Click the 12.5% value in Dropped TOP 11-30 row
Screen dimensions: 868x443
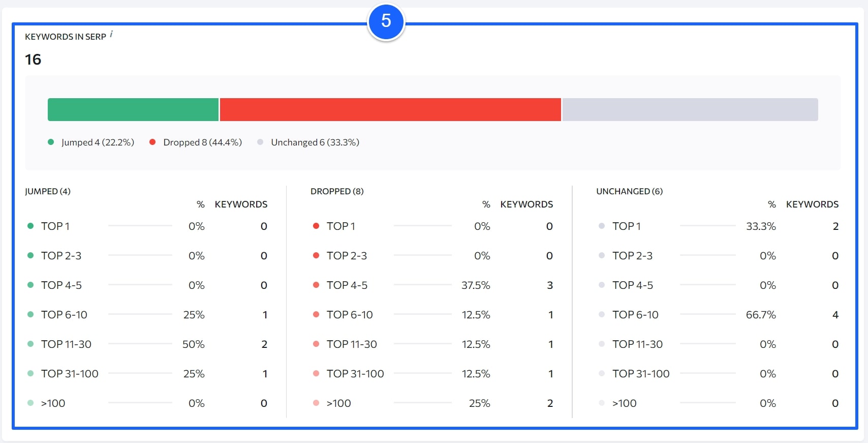pyautogui.click(x=476, y=344)
